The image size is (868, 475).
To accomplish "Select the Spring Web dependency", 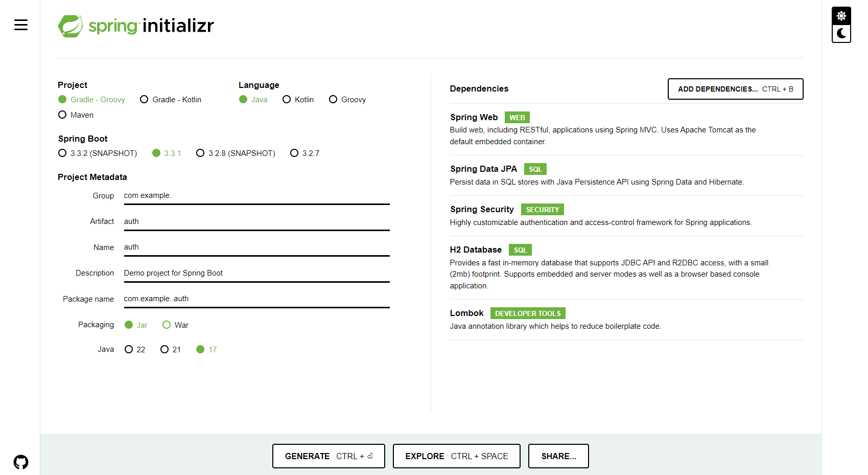I will pyautogui.click(x=626, y=129).
